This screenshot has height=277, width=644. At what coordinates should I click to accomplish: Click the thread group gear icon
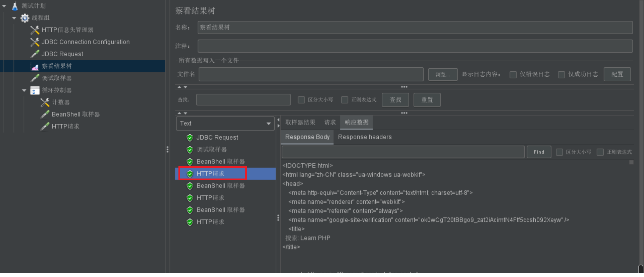25,18
